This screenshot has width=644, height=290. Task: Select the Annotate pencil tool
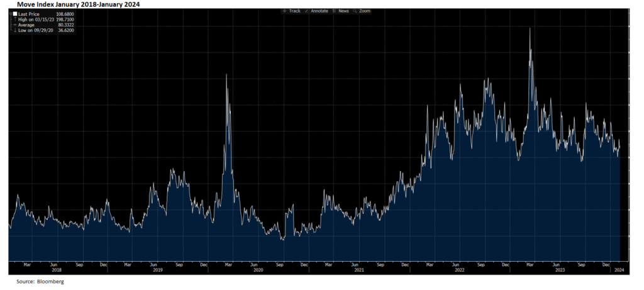(316, 11)
